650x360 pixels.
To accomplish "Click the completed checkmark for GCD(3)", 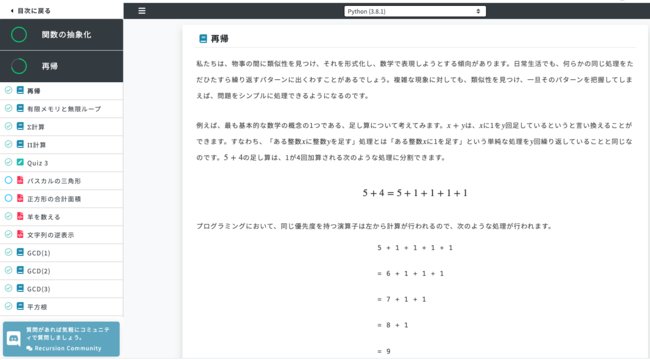I will (8, 288).
